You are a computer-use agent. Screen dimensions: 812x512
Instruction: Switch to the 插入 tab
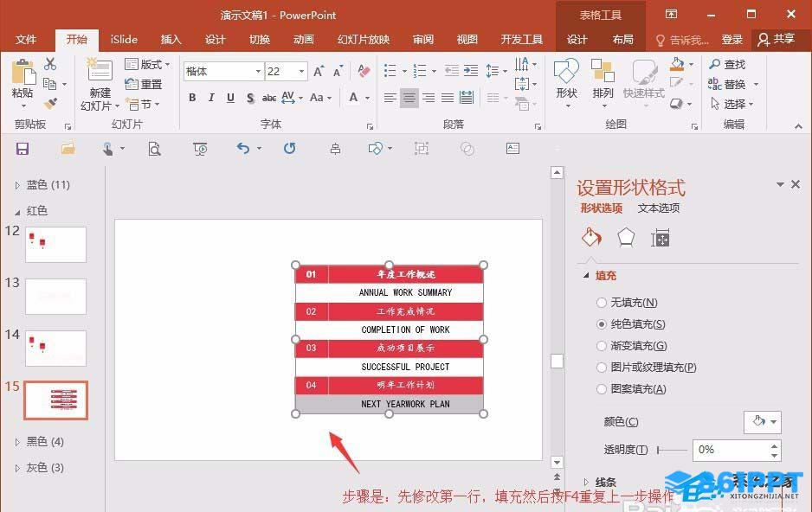pyautogui.click(x=171, y=39)
